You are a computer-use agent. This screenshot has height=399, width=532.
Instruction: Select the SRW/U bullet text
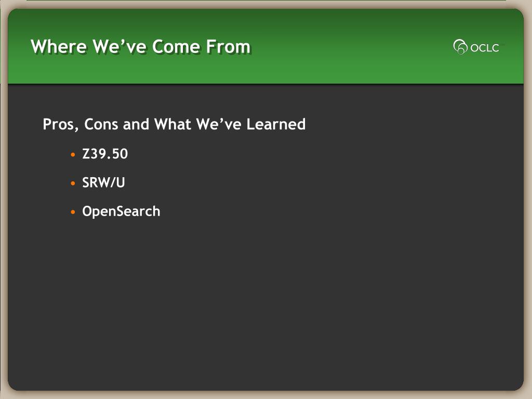(103, 182)
